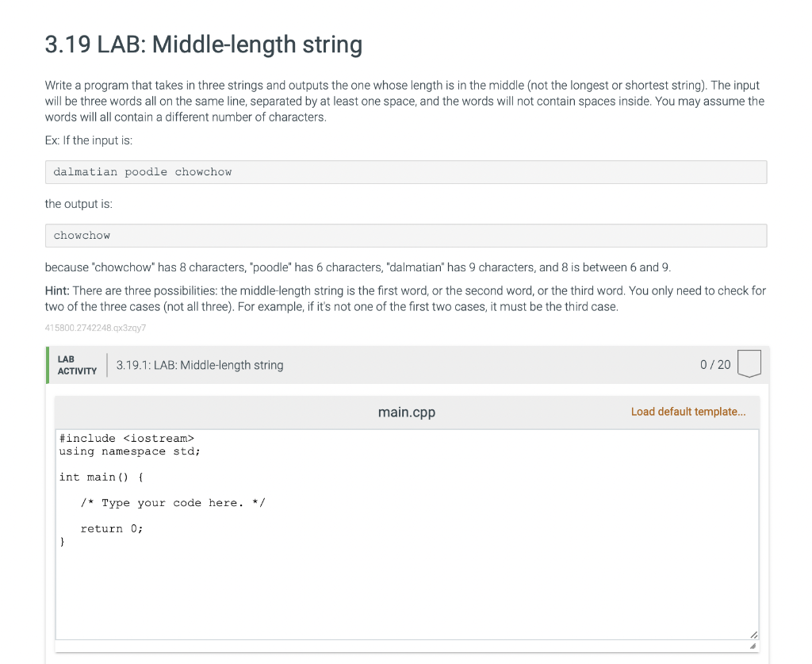The image size is (812, 664).
Task: Click the using namespace std; line
Action: click(129, 451)
